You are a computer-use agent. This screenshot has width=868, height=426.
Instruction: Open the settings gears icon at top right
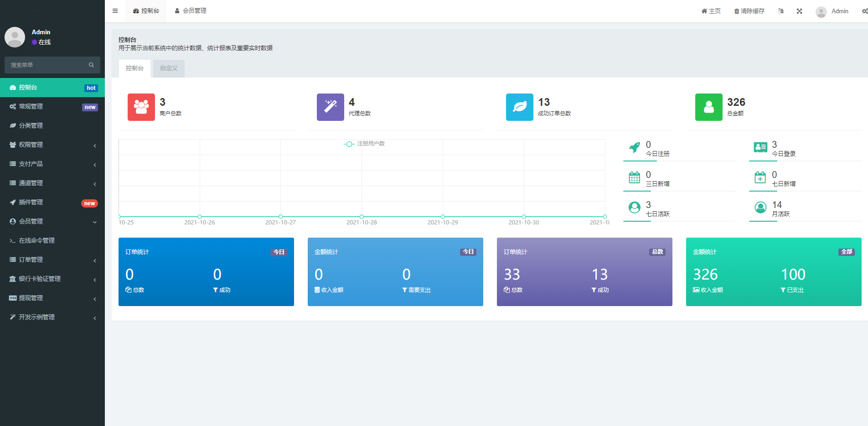[864, 11]
